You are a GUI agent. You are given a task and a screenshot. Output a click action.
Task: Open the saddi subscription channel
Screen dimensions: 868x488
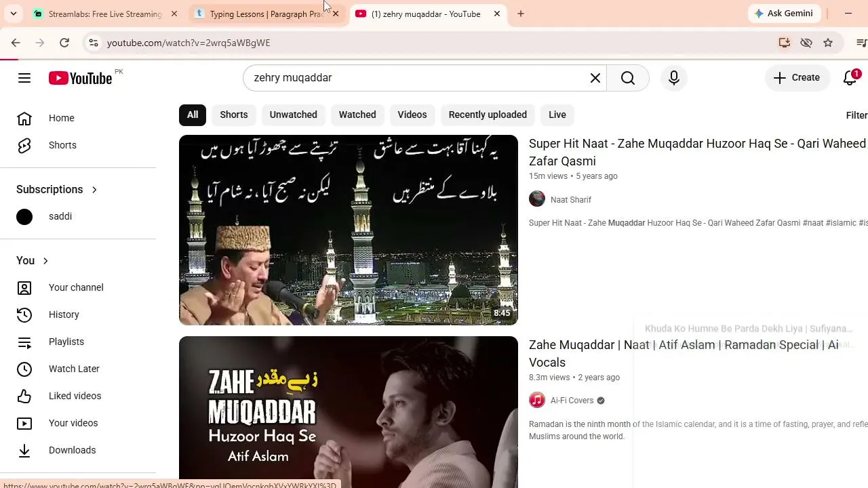point(78,216)
